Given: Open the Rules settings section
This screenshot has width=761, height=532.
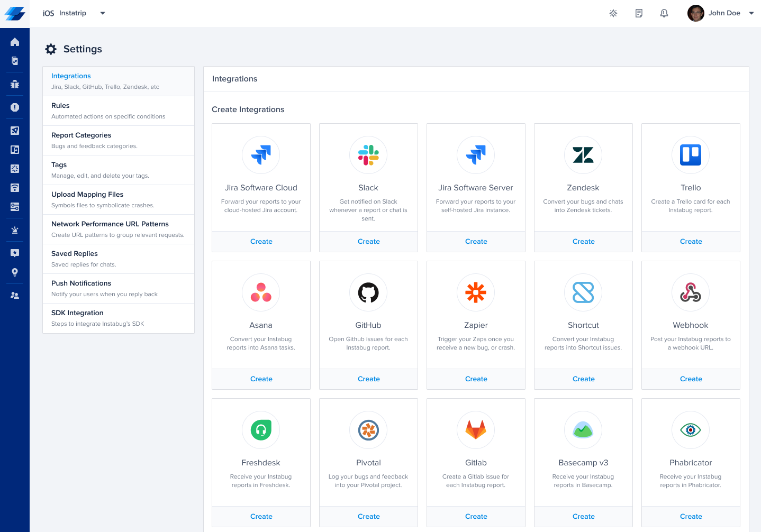Looking at the screenshot, I should (119, 111).
